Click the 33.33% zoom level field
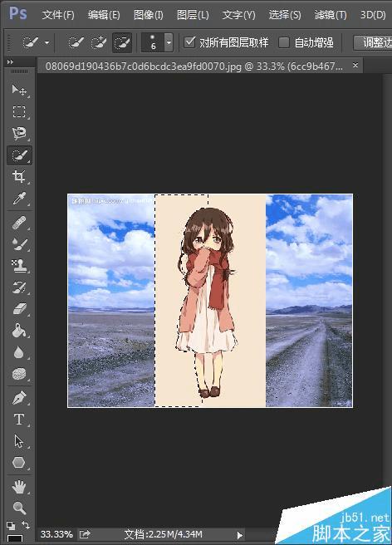 coord(56,534)
